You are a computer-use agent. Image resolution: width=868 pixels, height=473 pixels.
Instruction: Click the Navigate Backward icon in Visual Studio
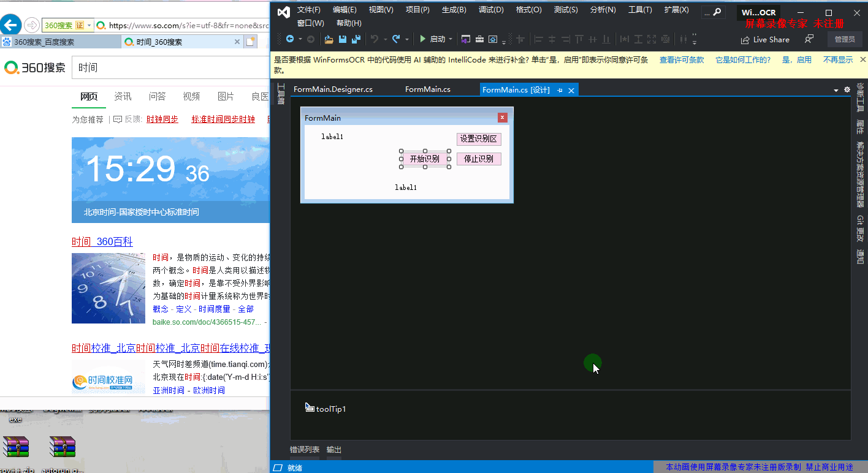coord(290,39)
